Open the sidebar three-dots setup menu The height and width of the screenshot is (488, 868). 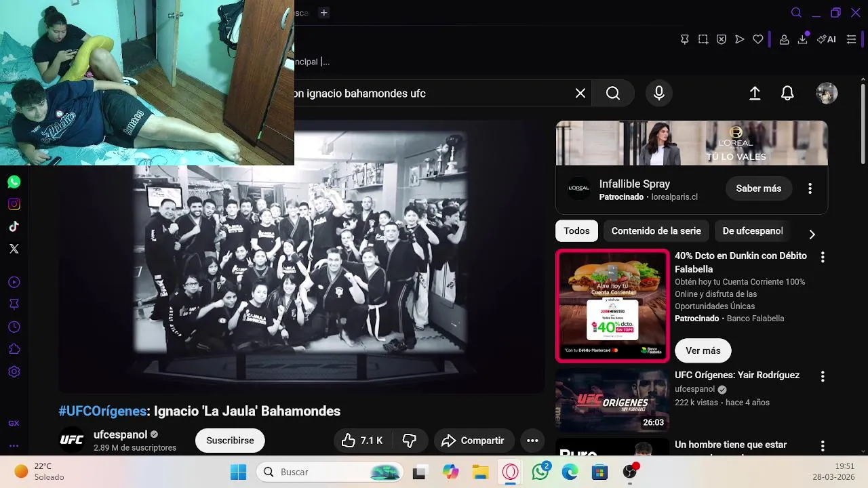pos(14,446)
